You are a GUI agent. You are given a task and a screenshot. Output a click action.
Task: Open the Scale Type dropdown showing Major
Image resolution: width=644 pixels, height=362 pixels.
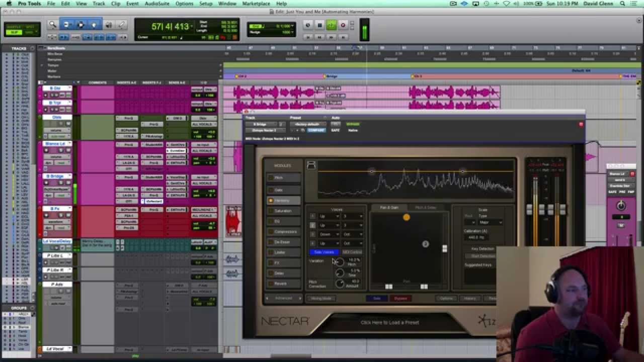point(491,222)
